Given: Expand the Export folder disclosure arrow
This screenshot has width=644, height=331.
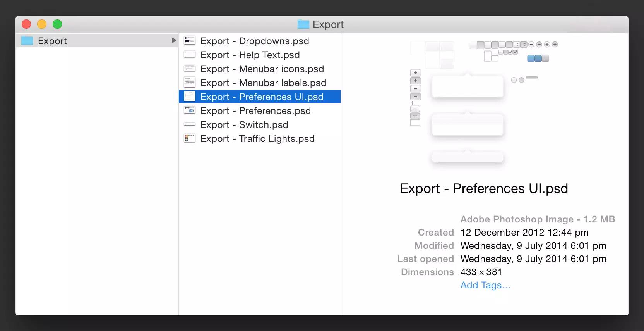Looking at the screenshot, I should [174, 40].
